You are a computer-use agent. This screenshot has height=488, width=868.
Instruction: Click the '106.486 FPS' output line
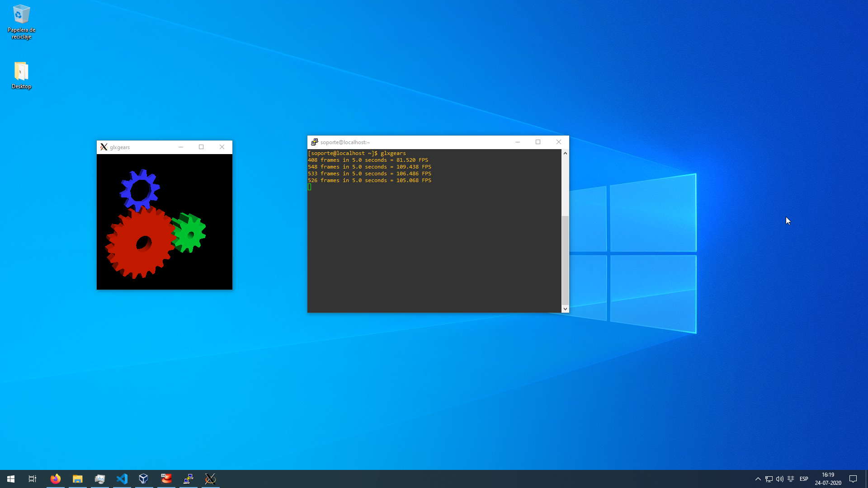[369, 174]
